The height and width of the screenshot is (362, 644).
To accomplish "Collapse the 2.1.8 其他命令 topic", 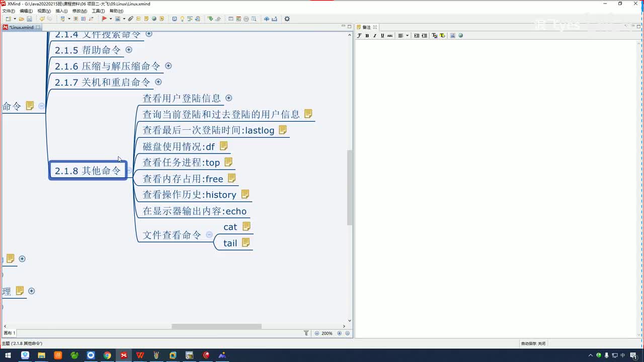I will 130,170.
